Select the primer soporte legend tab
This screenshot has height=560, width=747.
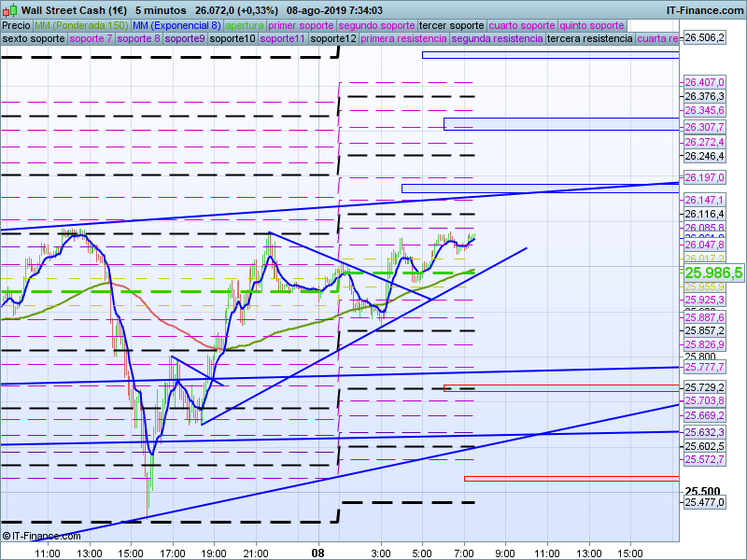(x=301, y=25)
